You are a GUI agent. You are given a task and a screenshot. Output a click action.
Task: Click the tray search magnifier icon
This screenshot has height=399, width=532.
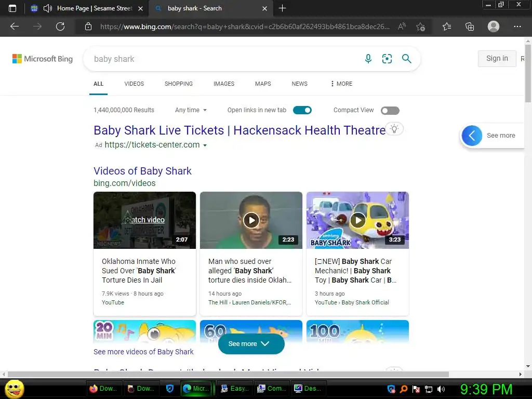pos(404,389)
